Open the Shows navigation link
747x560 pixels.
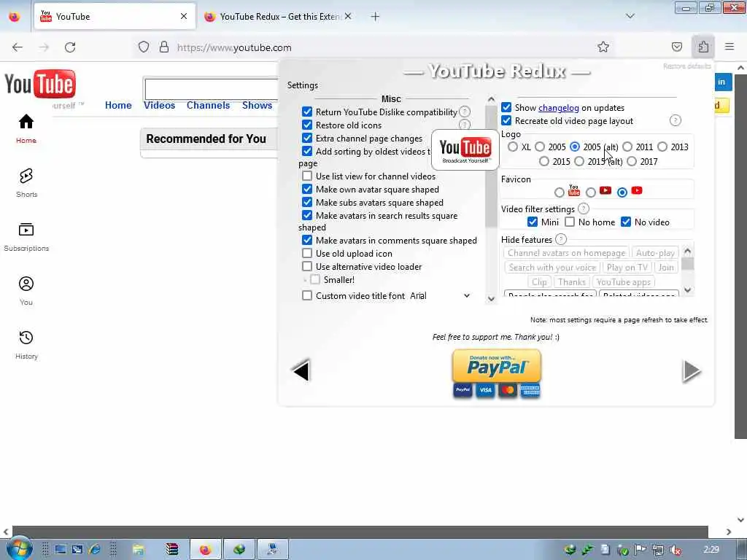click(257, 105)
